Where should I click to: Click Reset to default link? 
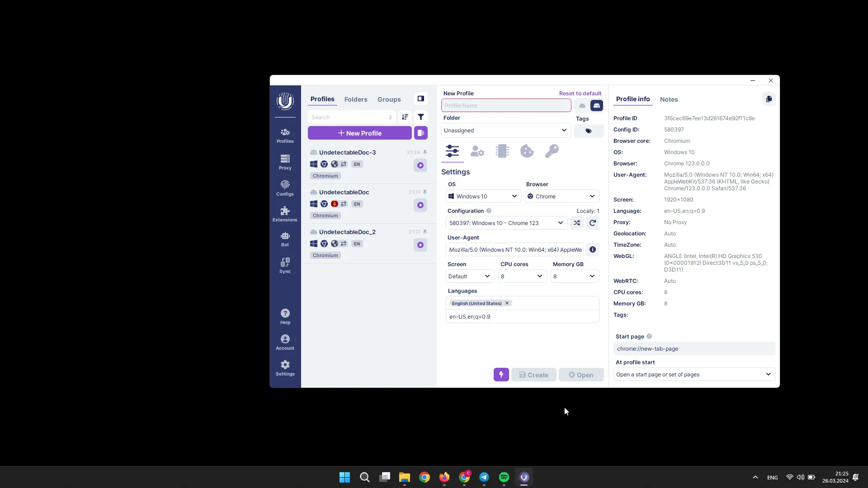(580, 94)
